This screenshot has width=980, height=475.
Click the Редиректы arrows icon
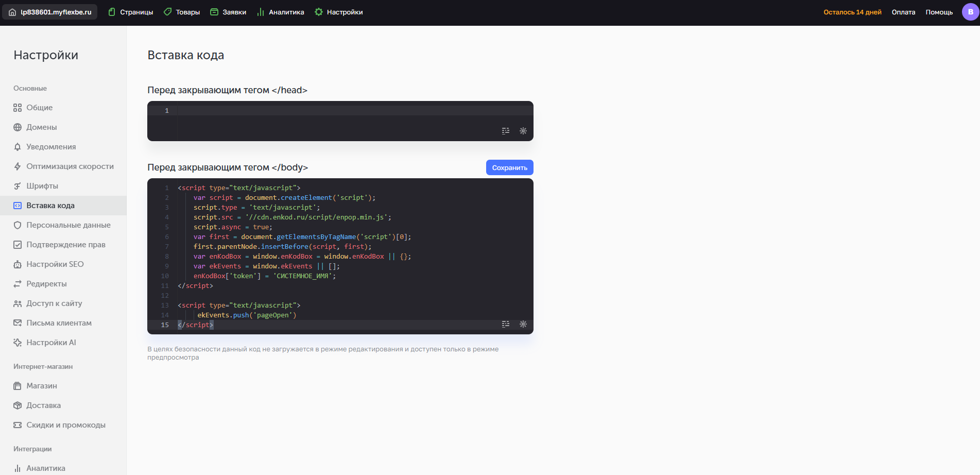[18, 284]
